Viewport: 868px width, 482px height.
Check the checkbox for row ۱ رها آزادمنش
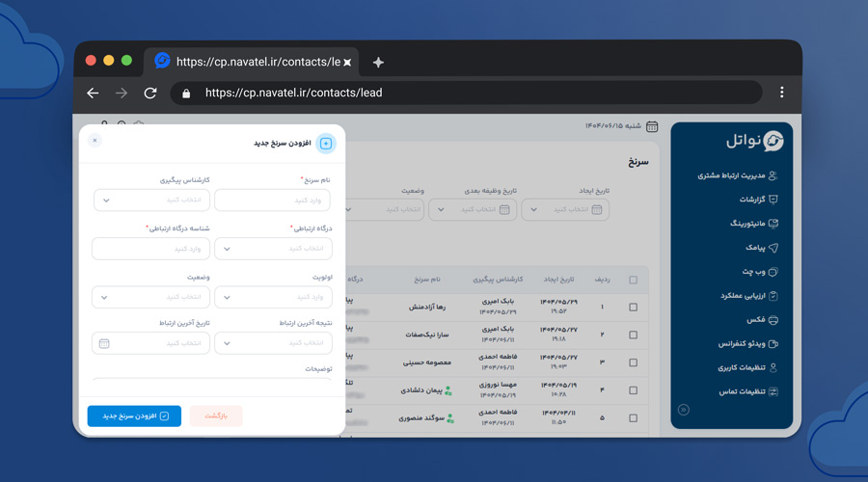pyautogui.click(x=634, y=308)
